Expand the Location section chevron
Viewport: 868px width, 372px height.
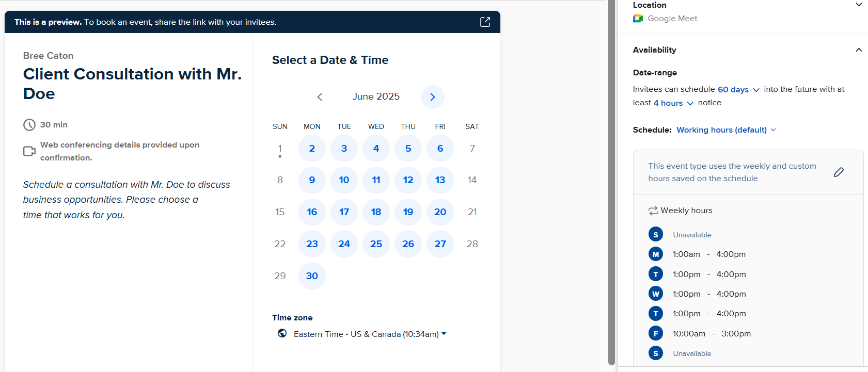pos(859,5)
